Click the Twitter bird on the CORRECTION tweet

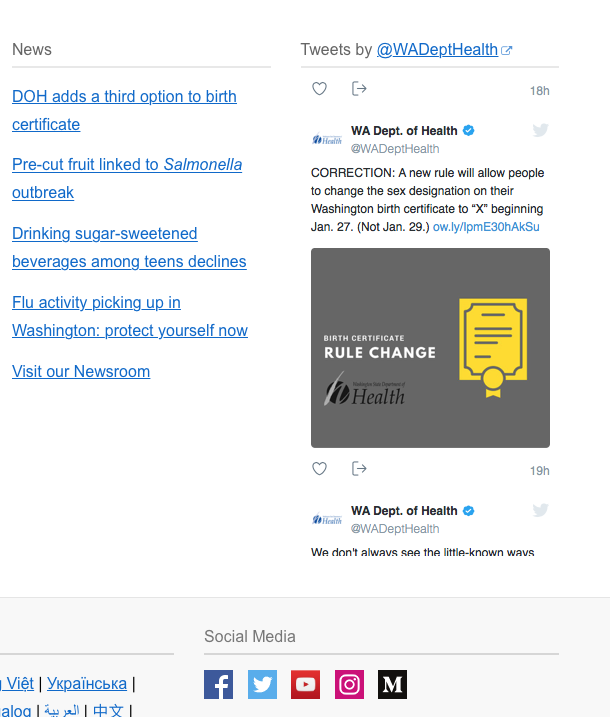[x=540, y=130]
